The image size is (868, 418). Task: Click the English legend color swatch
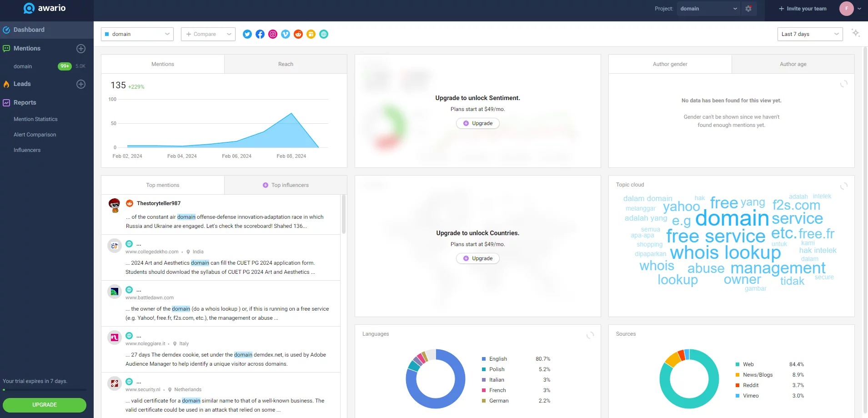(484, 359)
